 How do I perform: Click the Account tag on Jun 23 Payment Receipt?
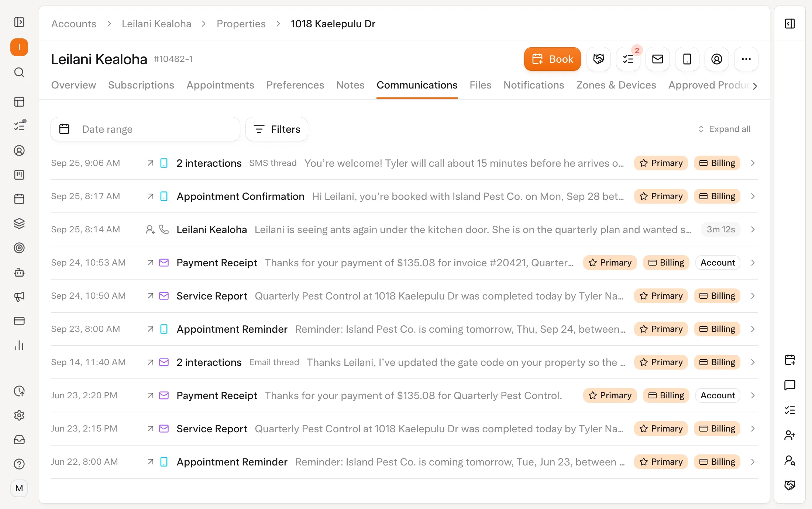(718, 395)
